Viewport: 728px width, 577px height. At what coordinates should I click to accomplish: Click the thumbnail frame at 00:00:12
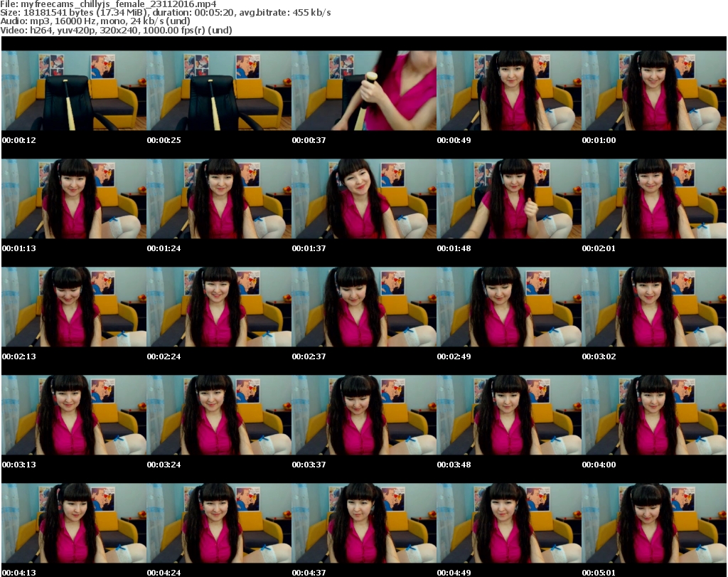tap(74, 90)
